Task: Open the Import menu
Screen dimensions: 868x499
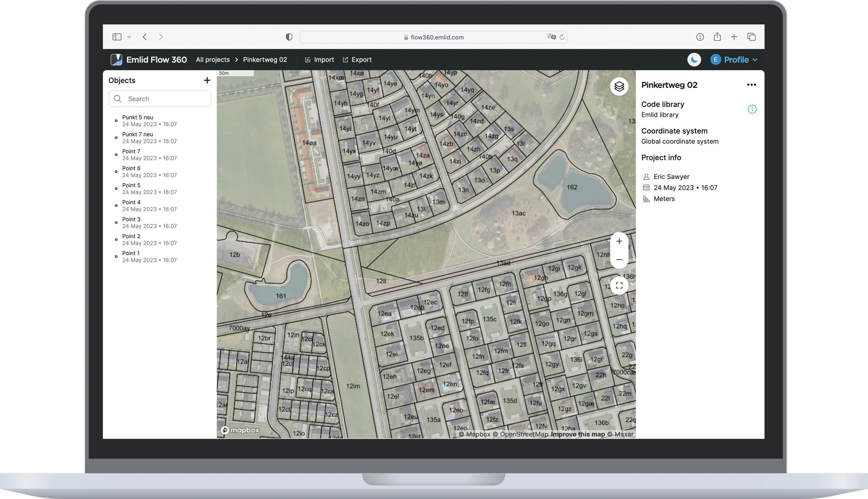Action: click(x=319, y=60)
